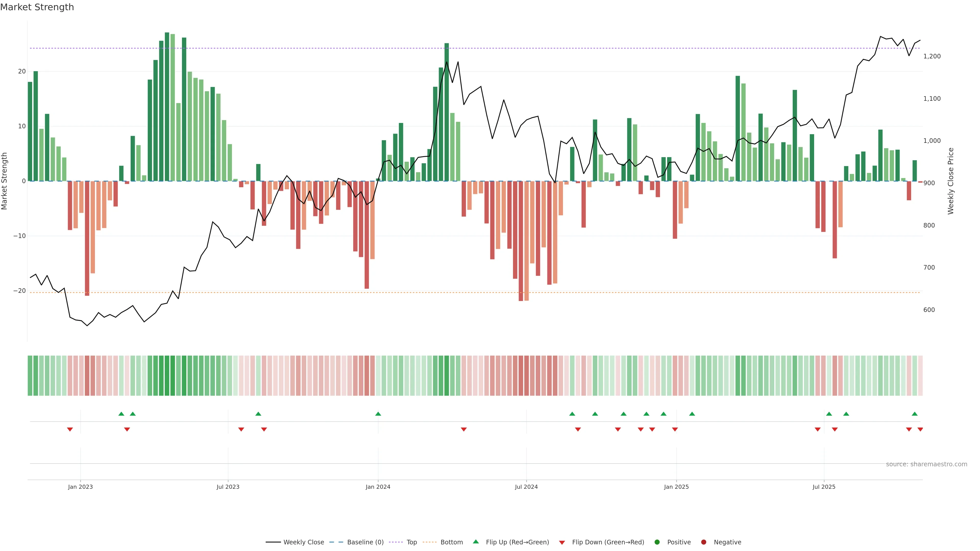Click the source: sharemaestro.com text

[926, 464]
